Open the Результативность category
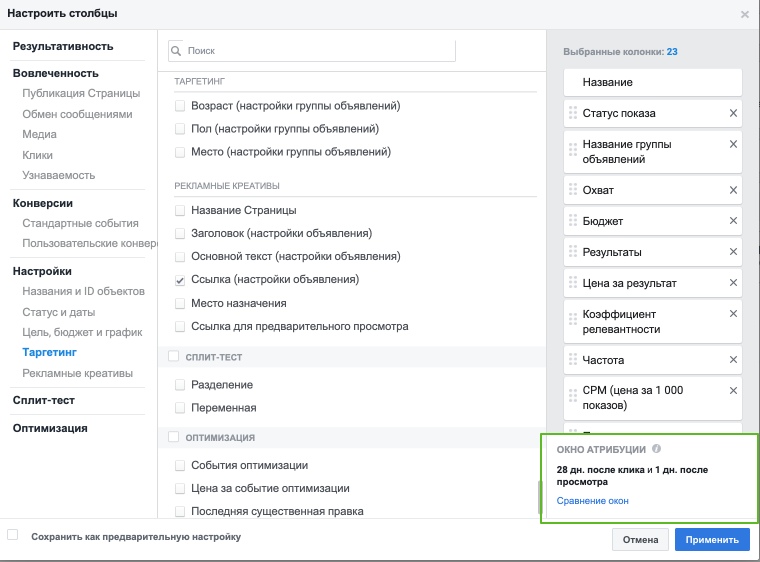 63,47
